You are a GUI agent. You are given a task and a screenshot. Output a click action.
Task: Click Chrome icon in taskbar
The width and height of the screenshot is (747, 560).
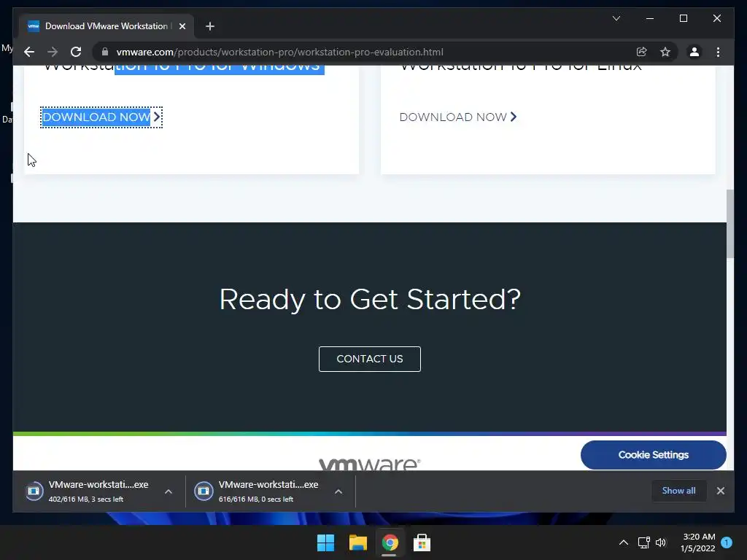(390, 542)
